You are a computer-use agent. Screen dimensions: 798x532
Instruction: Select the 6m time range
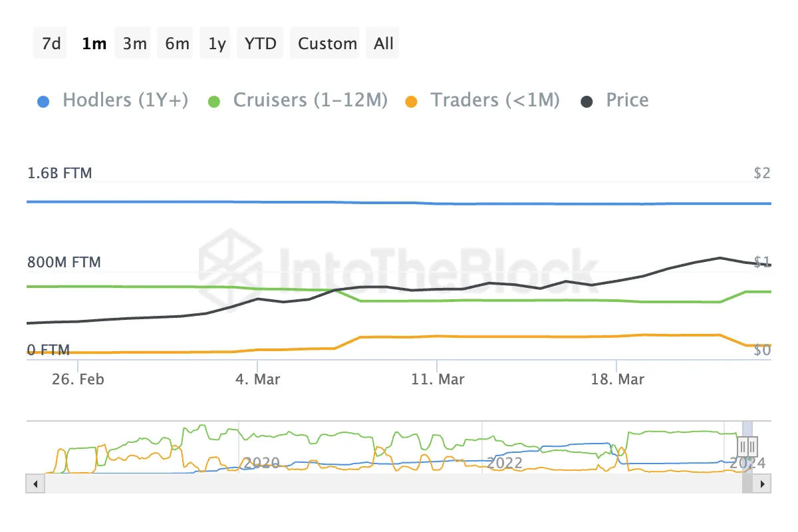[x=177, y=44]
